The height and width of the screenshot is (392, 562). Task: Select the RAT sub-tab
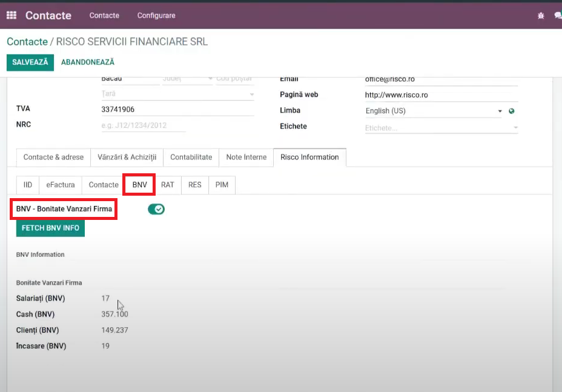click(167, 185)
